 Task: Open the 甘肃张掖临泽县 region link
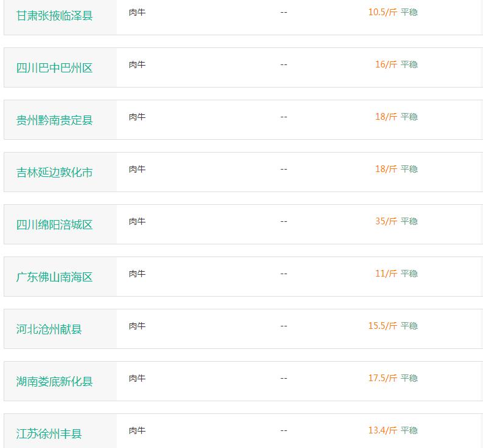point(54,15)
